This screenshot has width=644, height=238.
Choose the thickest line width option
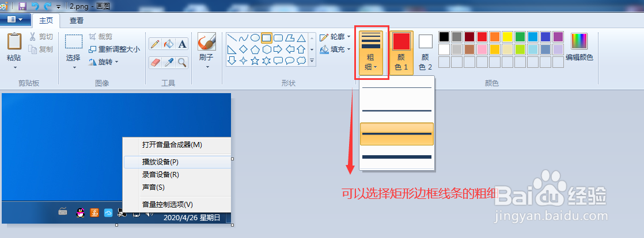tap(397, 157)
